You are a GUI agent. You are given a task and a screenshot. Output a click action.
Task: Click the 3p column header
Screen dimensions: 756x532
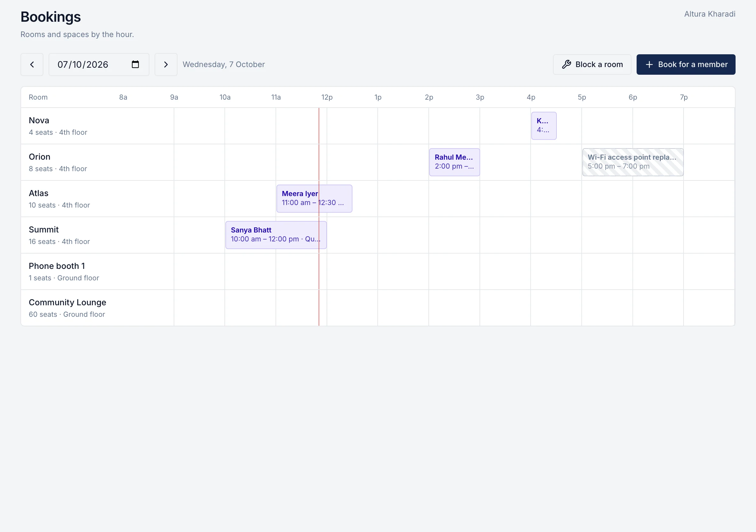480,97
